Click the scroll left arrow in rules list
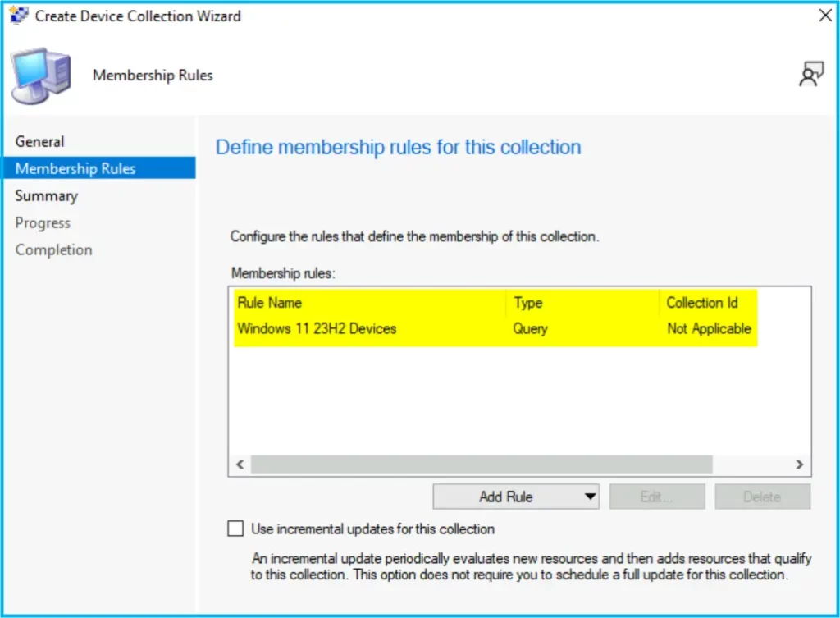Screen dimensions: 840x618 [240, 465]
